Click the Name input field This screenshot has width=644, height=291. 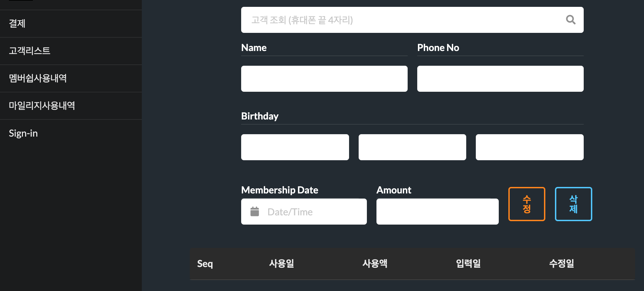click(x=324, y=79)
